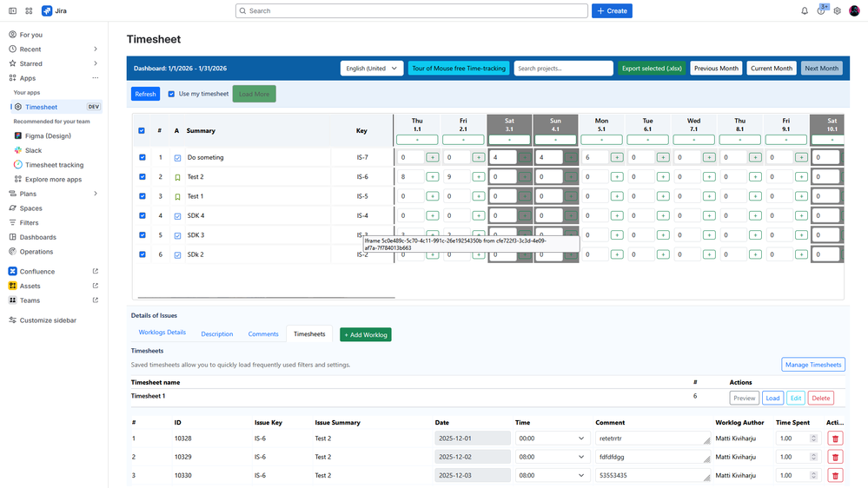The image size is (868, 488).
Task: Go to Next Month
Action: click(x=821, y=68)
